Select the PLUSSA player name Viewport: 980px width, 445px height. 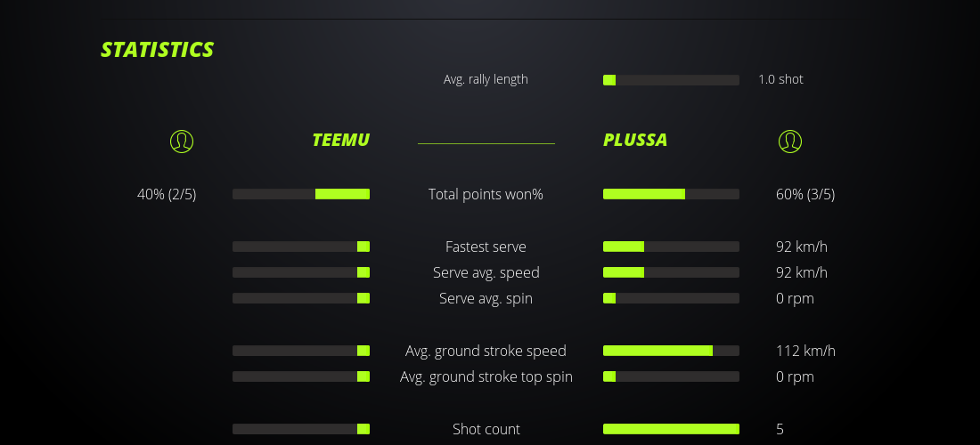point(635,140)
